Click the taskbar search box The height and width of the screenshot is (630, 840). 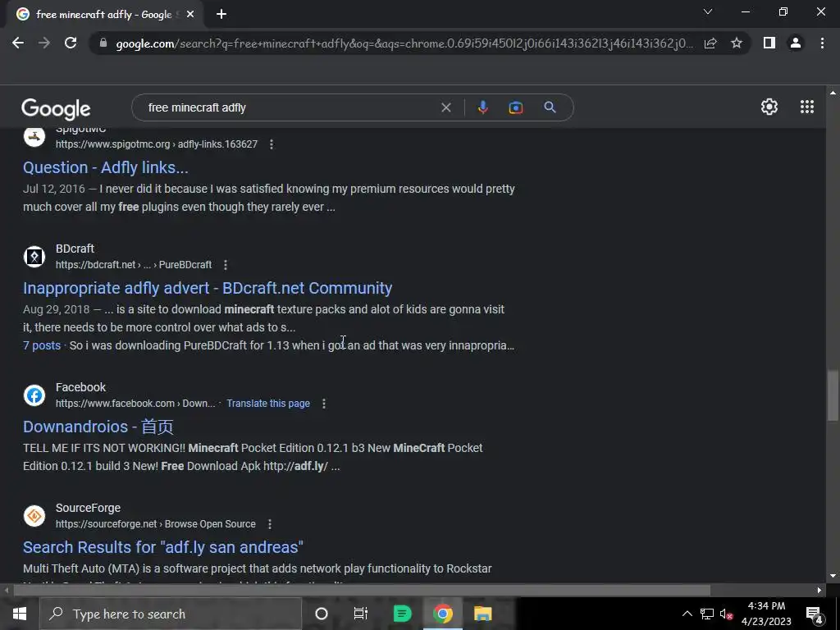[171, 614]
